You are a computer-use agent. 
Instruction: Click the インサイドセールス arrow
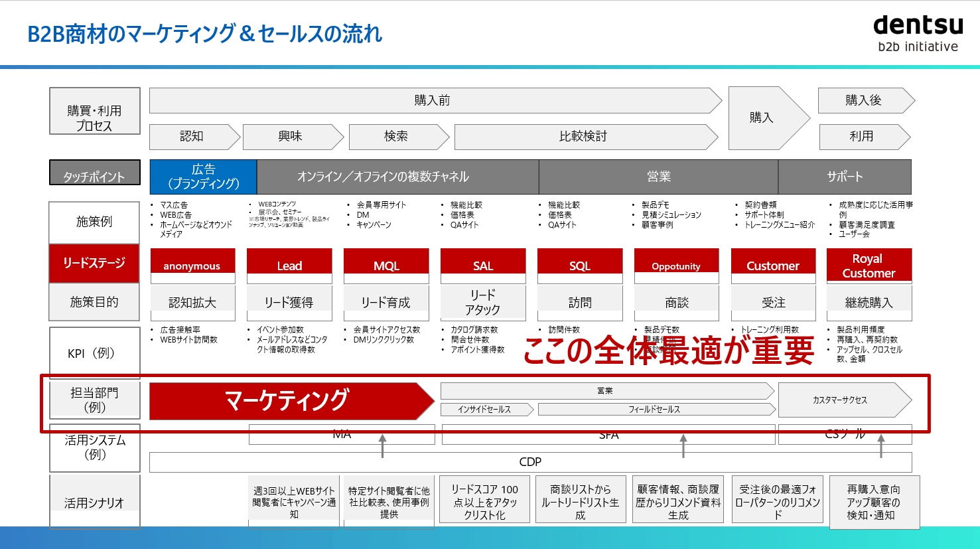click(x=484, y=410)
